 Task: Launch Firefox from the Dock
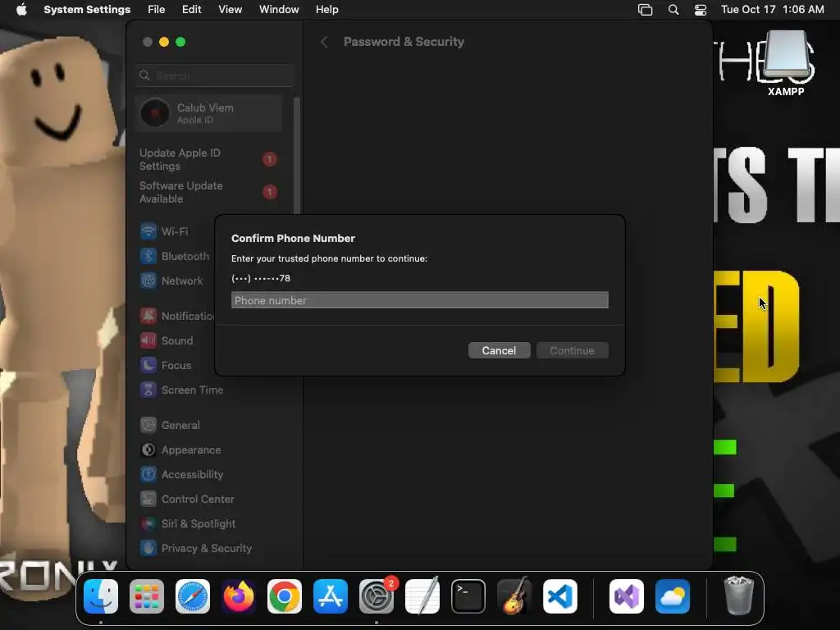(x=239, y=596)
